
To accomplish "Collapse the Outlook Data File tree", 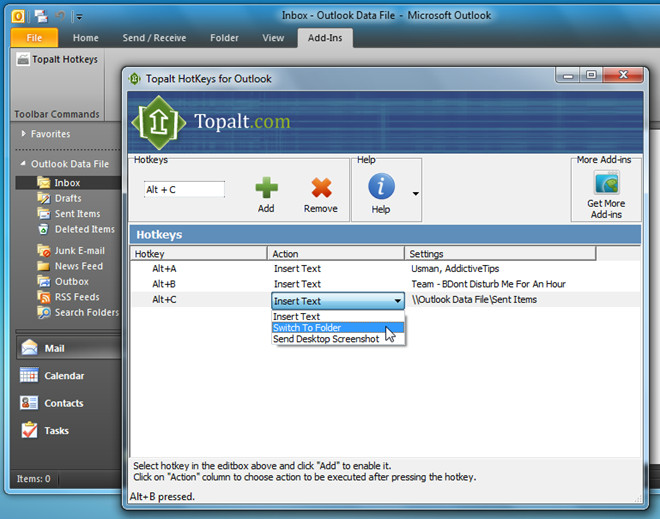I will (x=23, y=163).
